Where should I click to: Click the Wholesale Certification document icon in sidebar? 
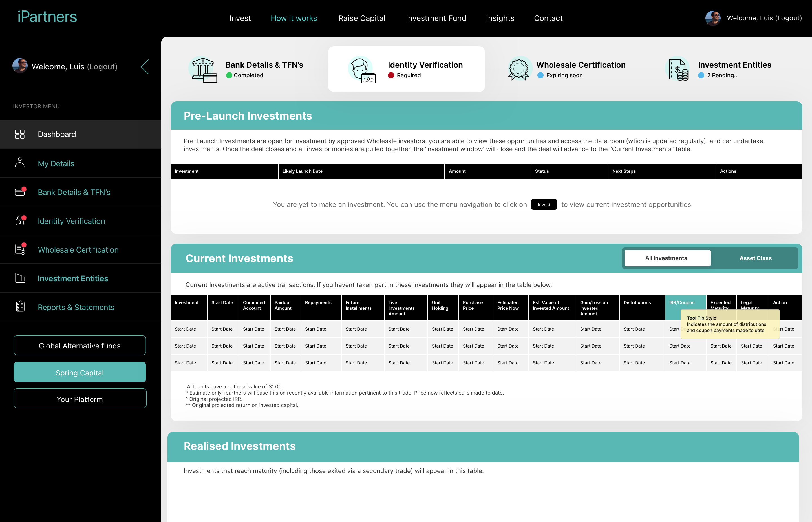[20, 249]
